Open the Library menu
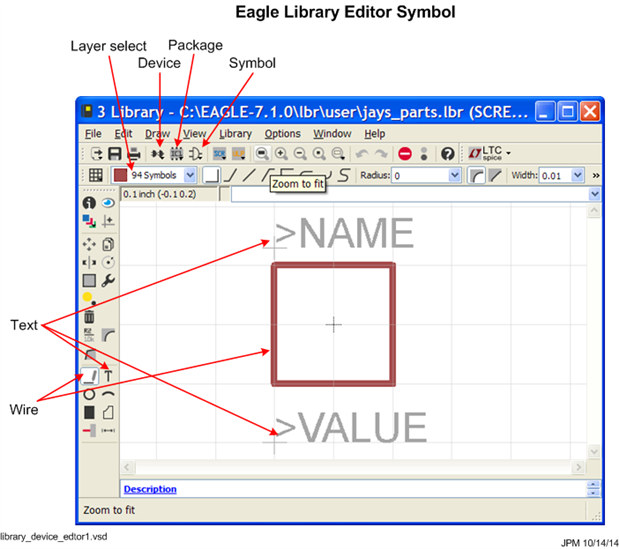The height and width of the screenshot is (549, 619). pos(235,134)
